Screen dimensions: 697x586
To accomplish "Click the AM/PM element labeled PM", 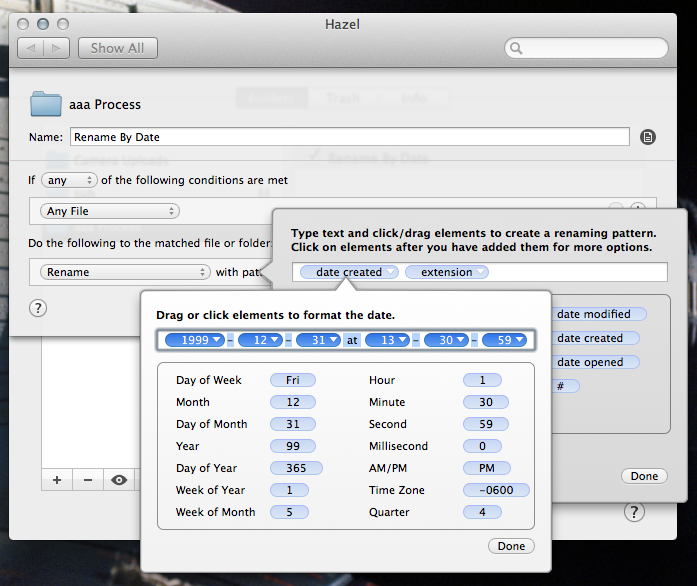I will point(487,468).
